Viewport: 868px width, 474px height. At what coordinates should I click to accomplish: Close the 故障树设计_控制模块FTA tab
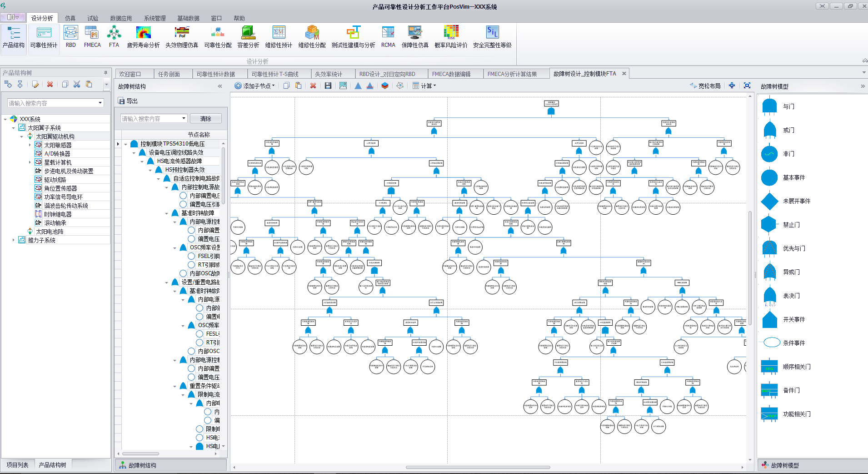tap(624, 73)
